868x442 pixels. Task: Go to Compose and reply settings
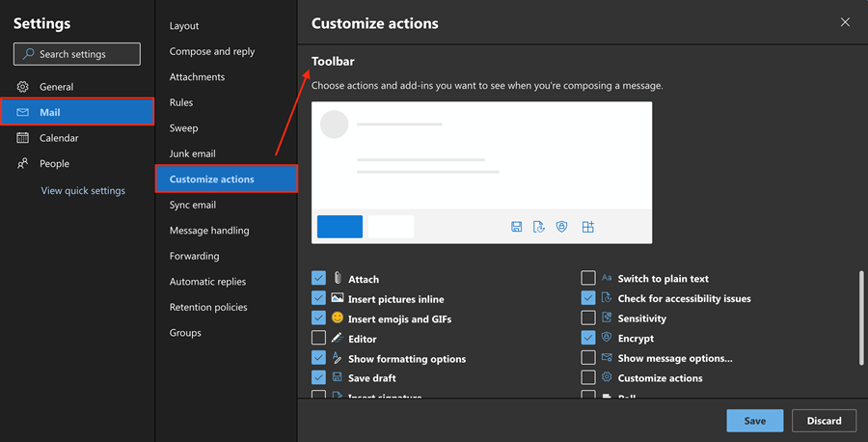pos(227,51)
